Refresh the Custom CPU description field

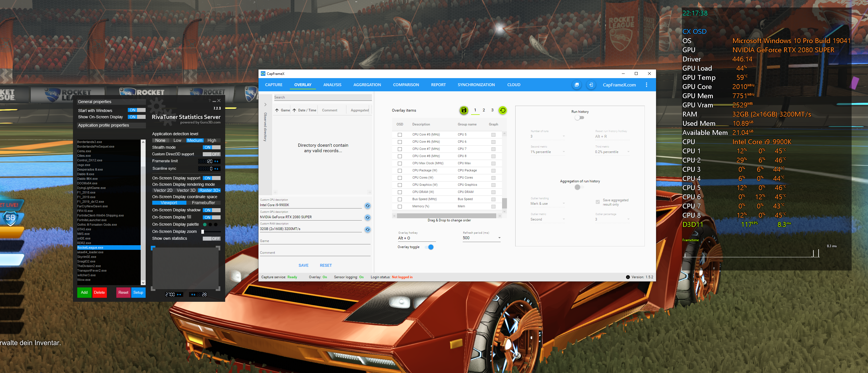pos(368,206)
